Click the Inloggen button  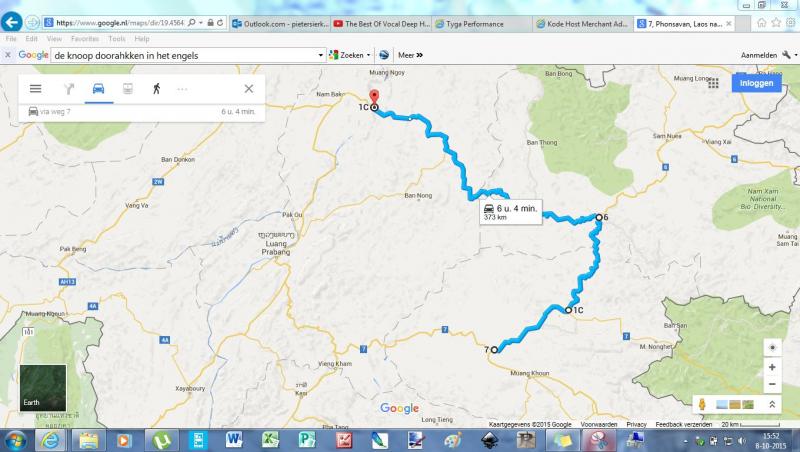coord(757,83)
